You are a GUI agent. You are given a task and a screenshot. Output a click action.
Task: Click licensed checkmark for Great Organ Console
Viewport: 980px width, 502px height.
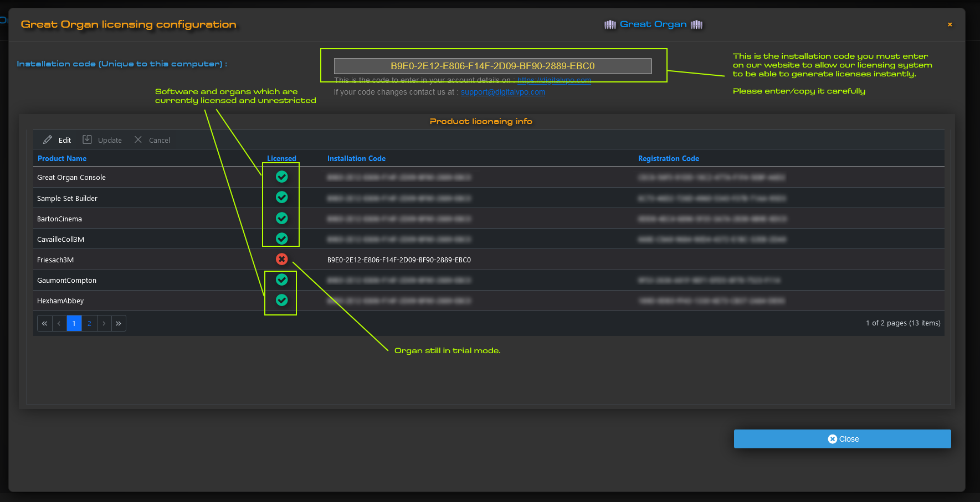282,177
